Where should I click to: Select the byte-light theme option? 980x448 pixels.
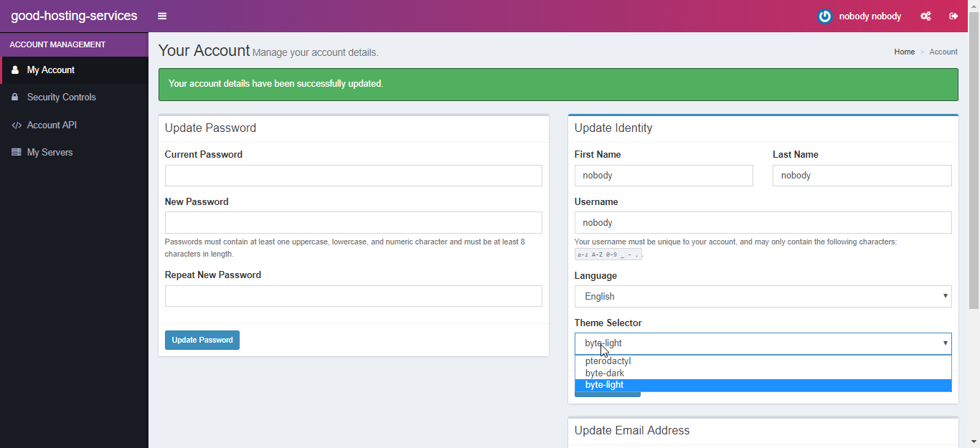[604, 385]
